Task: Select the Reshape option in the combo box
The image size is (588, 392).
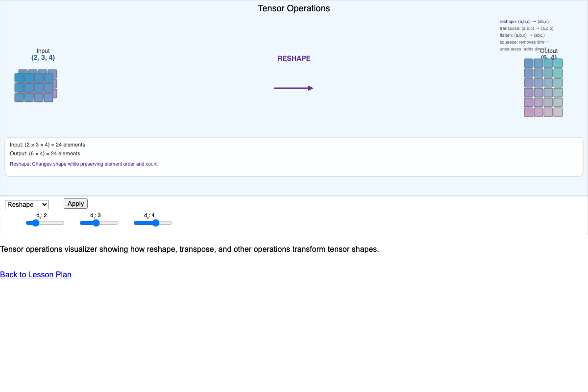Action: [26, 204]
